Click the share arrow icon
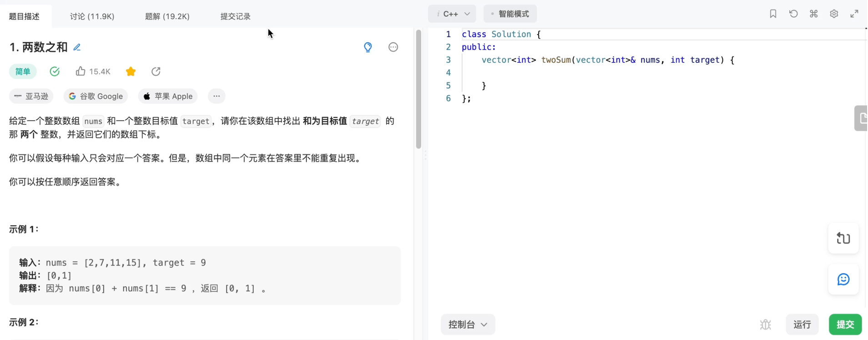The height and width of the screenshot is (340, 868). [156, 71]
